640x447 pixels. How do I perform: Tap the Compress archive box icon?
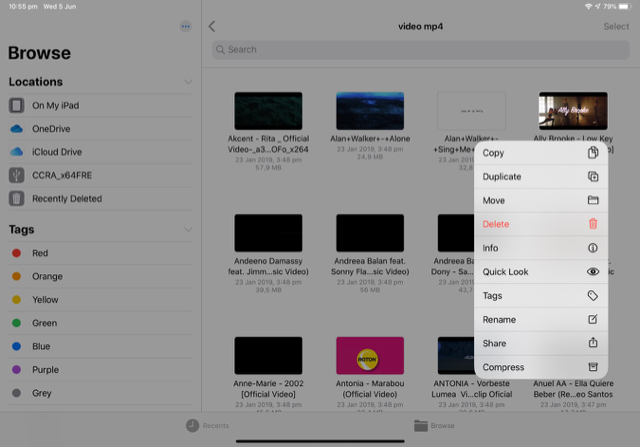(593, 367)
